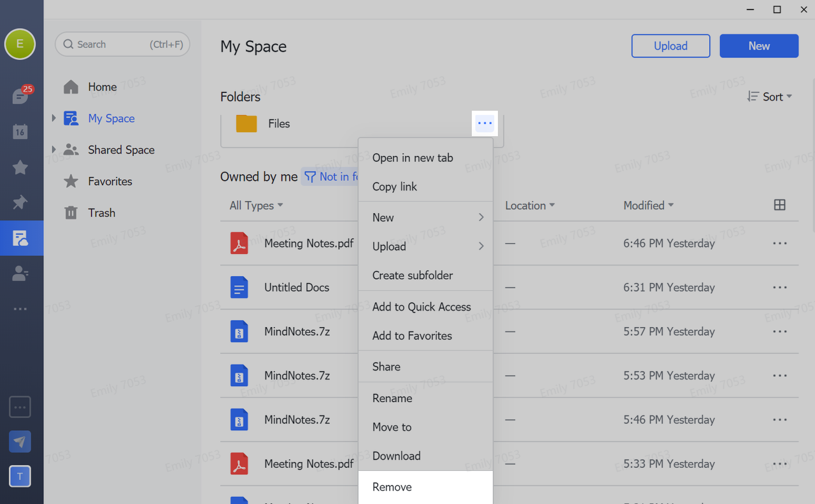Open the Sort dropdown
Viewport: 815px width, 504px height.
coord(770,97)
